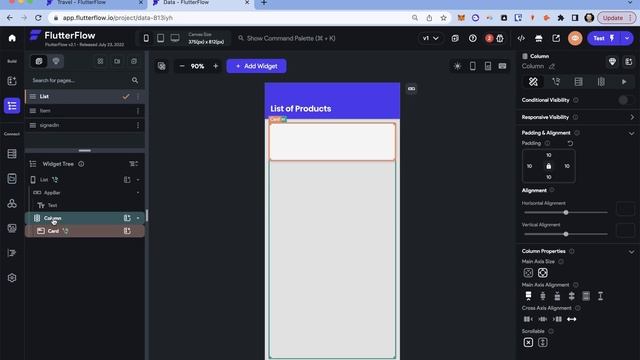Open options menu for signedIn page
Image resolution: width=640 pixels, height=360 pixels.
138,125
